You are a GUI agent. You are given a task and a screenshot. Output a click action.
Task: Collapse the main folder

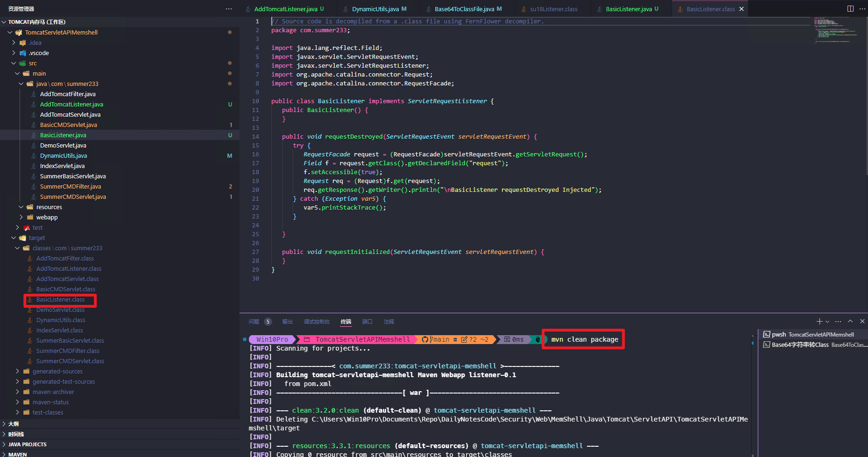[x=17, y=74]
